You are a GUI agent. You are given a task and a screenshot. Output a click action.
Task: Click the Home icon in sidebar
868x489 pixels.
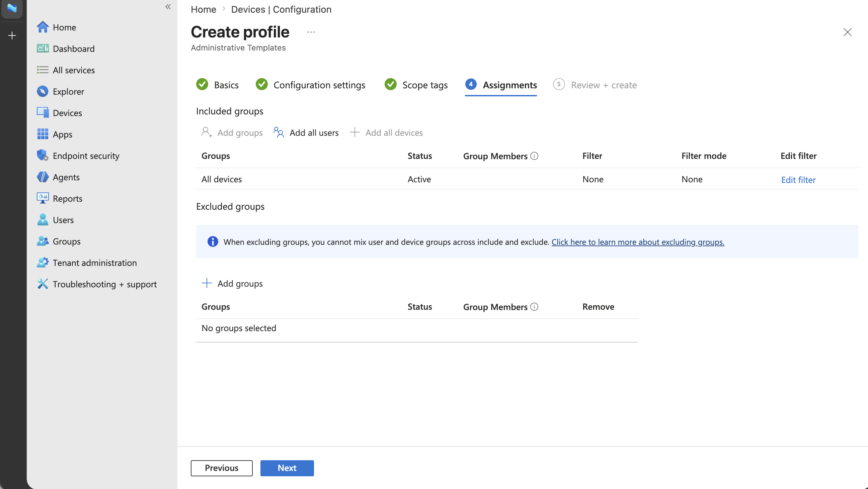click(x=43, y=27)
